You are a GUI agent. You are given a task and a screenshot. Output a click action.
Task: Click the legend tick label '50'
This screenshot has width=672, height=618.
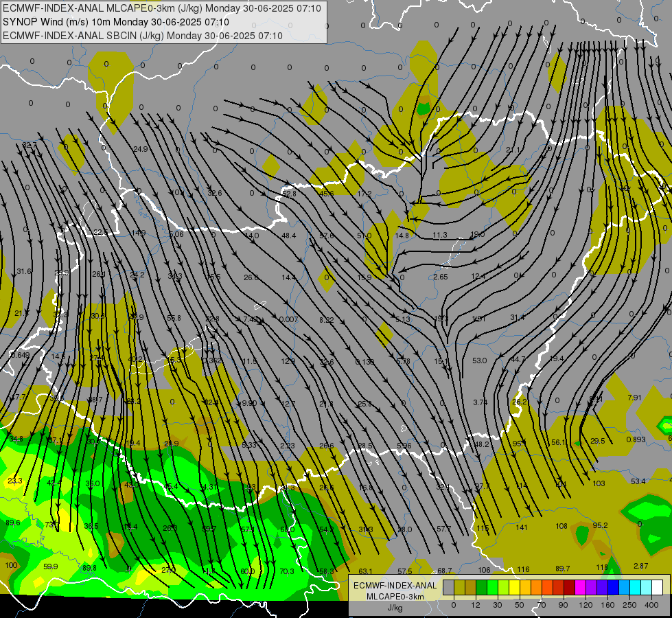[520, 605]
